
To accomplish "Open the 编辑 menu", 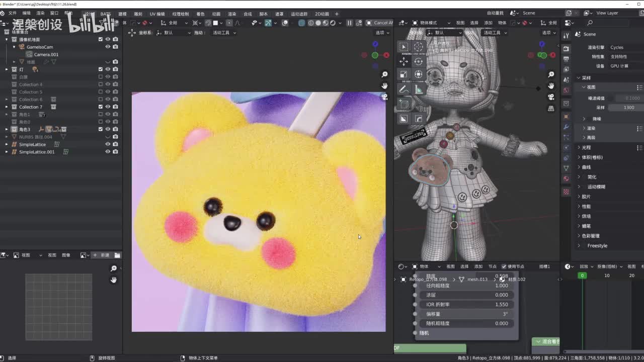I will [26, 14].
